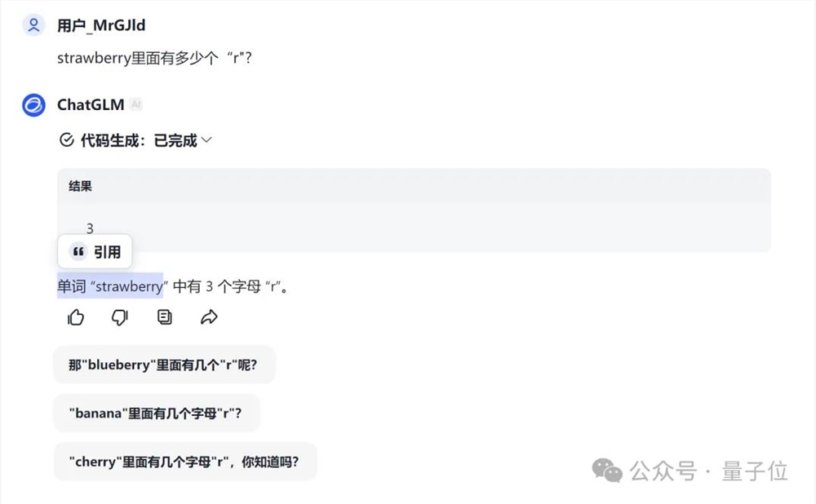Screen dimensions: 816x504
Task: Click the 引用 quote button
Action: click(95, 251)
